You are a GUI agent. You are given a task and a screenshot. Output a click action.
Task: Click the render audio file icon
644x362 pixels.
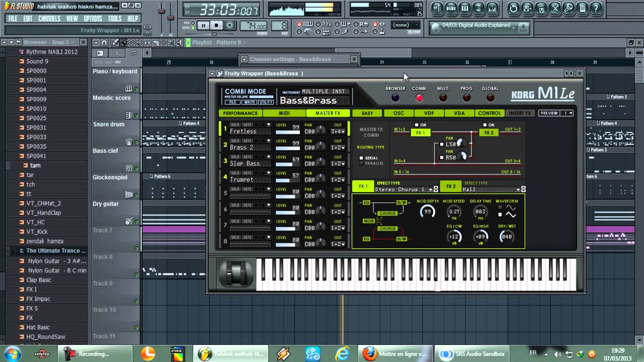[x=541, y=9]
